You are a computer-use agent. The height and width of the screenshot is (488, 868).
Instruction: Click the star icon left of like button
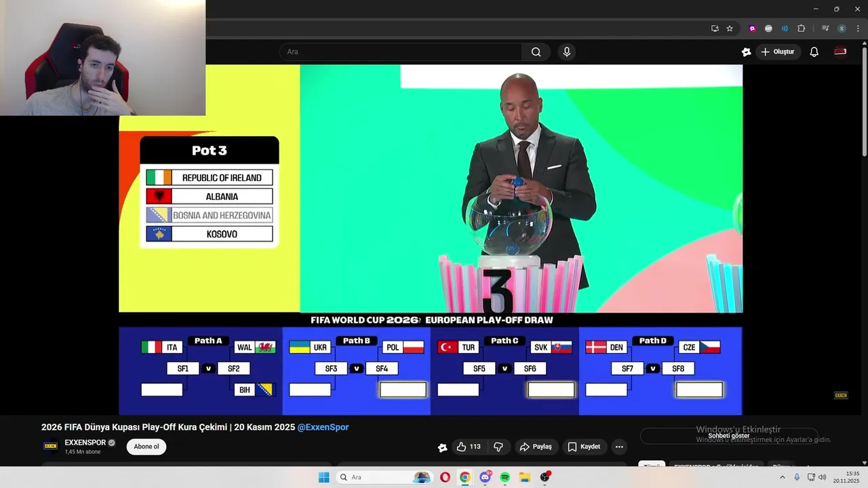tap(443, 447)
